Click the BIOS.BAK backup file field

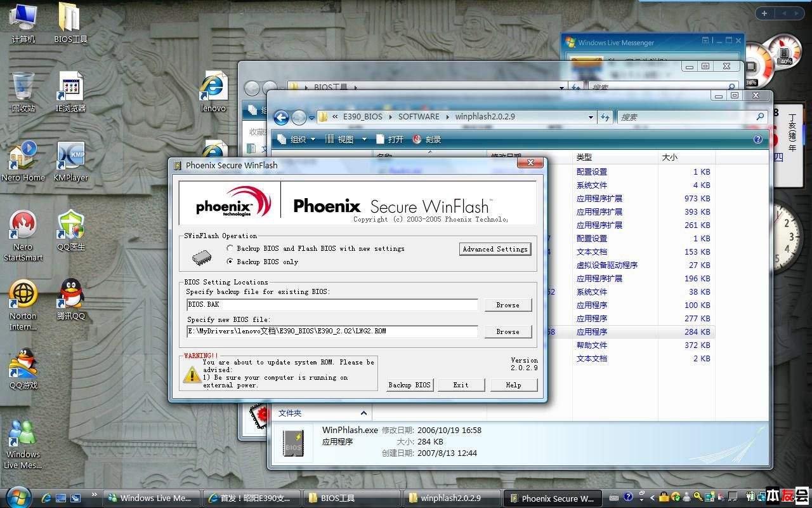332,305
